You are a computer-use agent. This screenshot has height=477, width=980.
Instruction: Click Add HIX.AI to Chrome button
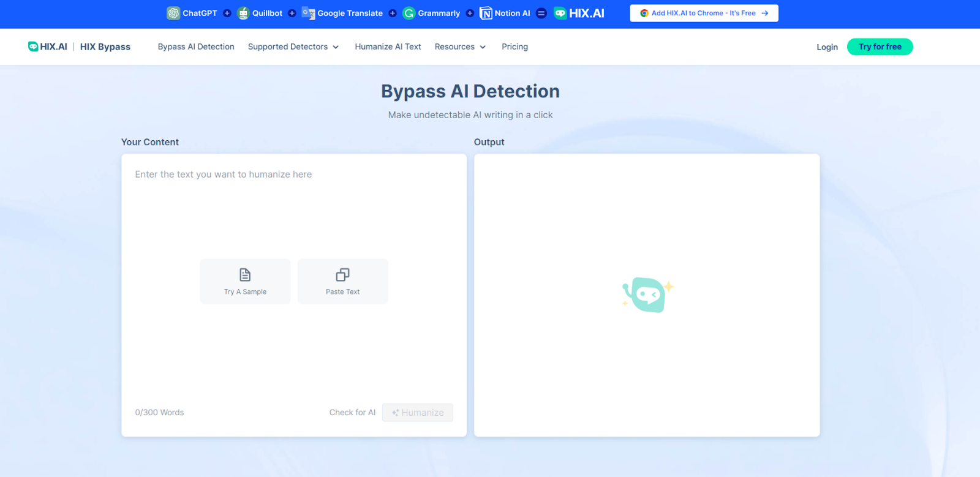pos(704,13)
